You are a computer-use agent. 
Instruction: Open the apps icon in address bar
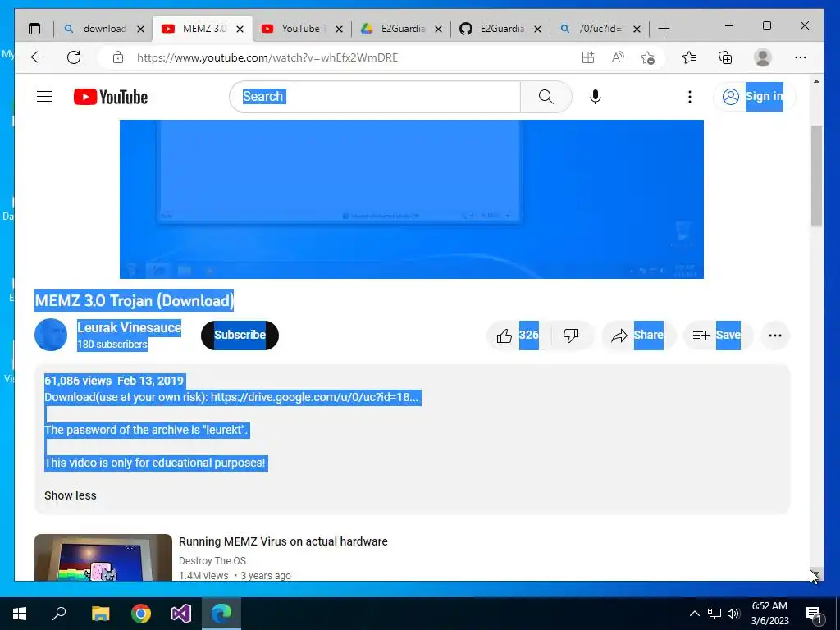[x=588, y=57]
